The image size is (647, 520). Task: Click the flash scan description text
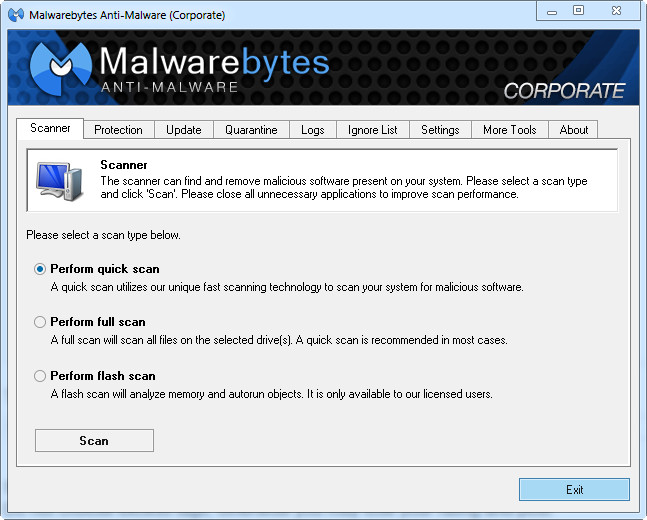(272, 394)
